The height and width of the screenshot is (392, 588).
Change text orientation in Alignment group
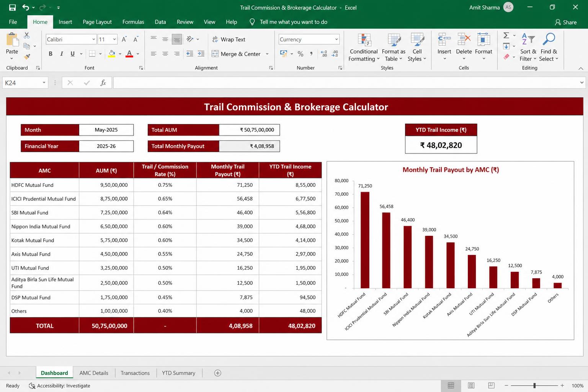[190, 39]
